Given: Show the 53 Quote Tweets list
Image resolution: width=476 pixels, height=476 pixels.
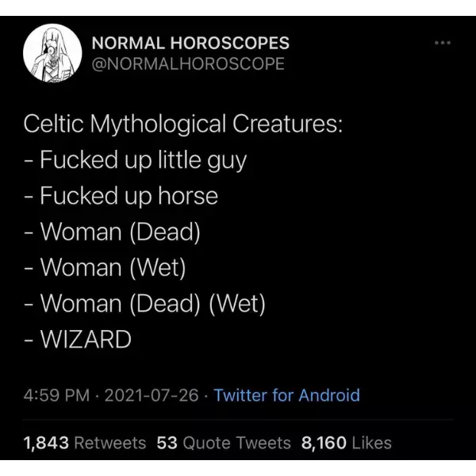Looking at the screenshot, I should (x=167, y=443).
